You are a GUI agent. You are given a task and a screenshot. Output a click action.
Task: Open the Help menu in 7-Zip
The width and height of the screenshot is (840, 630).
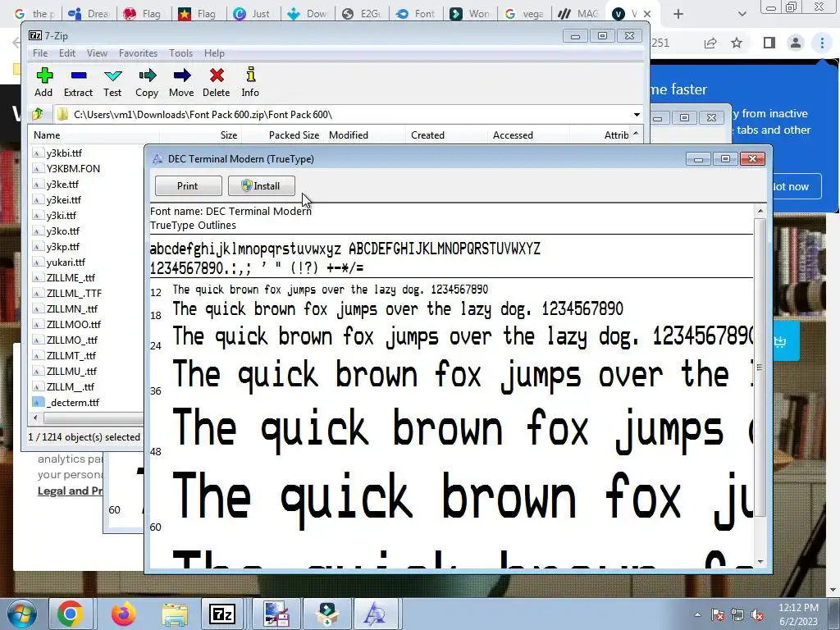[x=214, y=53]
